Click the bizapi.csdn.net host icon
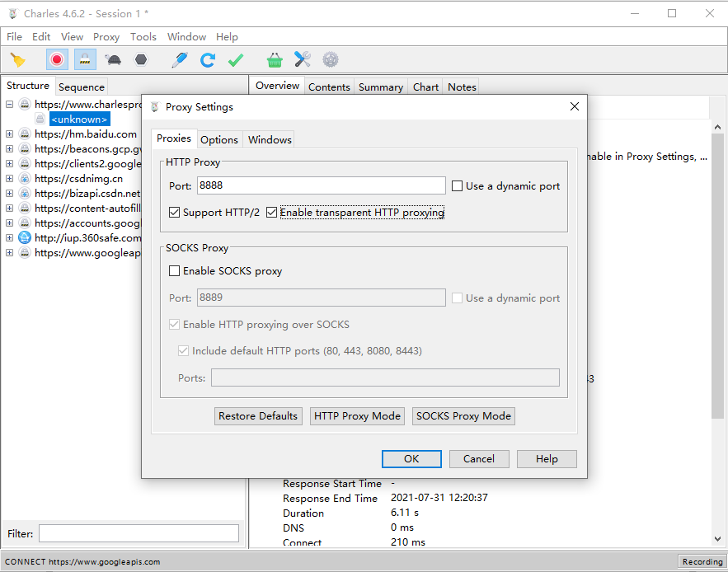This screenshot has height=572, width=728. point(25,194)
